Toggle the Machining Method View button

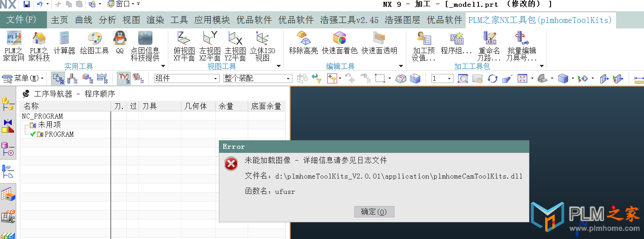pyautogui.click(x=102, y=78)
